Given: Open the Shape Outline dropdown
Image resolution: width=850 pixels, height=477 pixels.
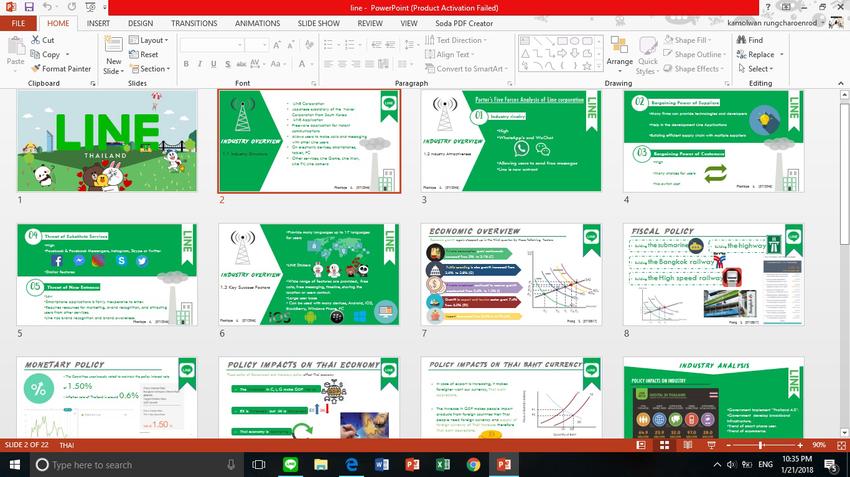Looking at the screenshot, I should coord(694,54).
